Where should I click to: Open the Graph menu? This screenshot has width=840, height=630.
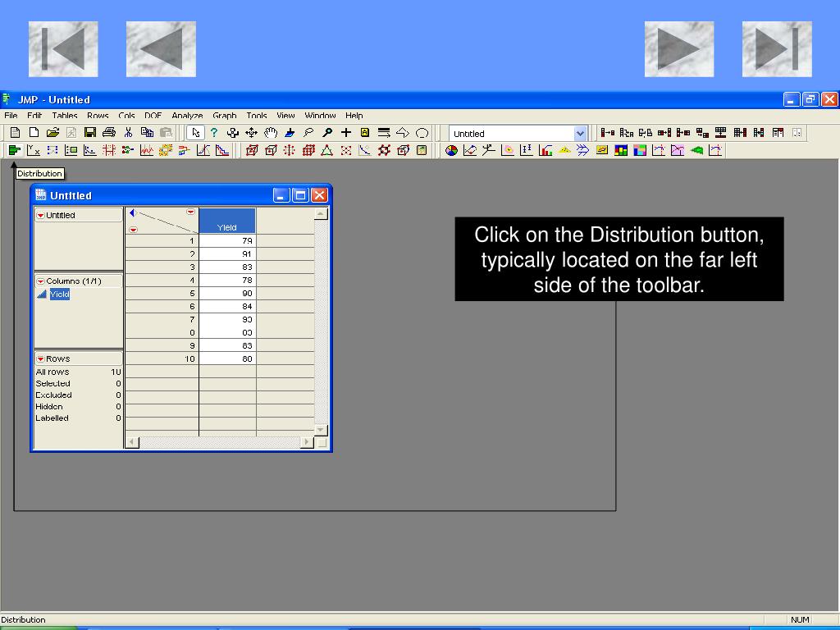(225, 115)
